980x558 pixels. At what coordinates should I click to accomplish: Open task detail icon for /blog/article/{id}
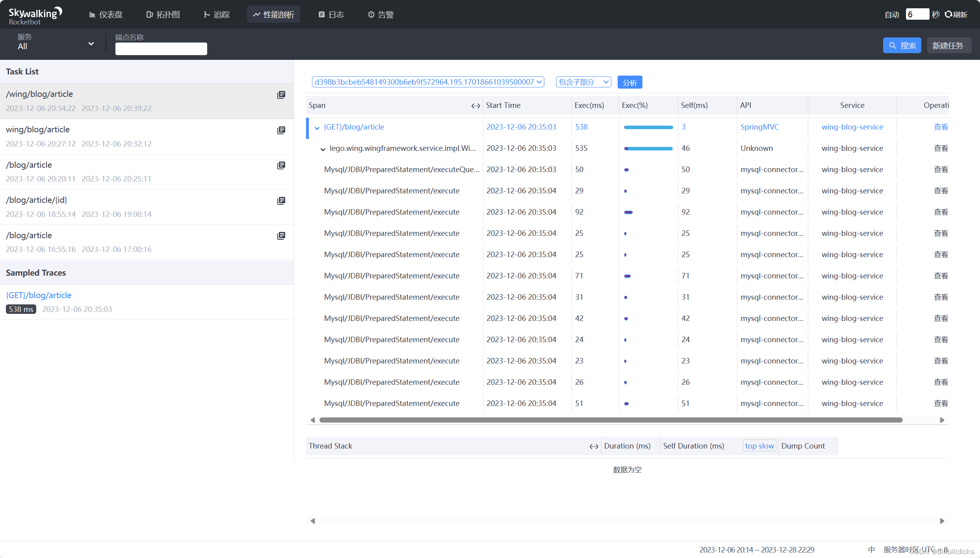click(281, 201)
